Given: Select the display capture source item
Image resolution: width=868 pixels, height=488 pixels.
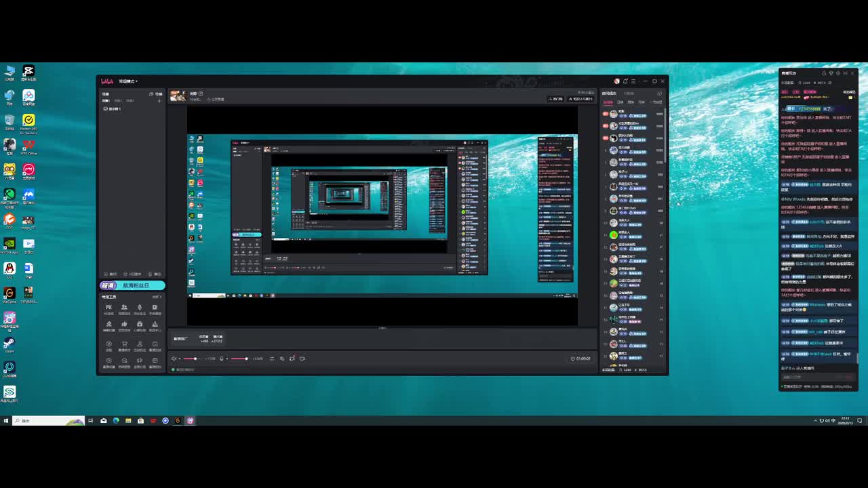Looking at the screenshot, I should (113, 108).
